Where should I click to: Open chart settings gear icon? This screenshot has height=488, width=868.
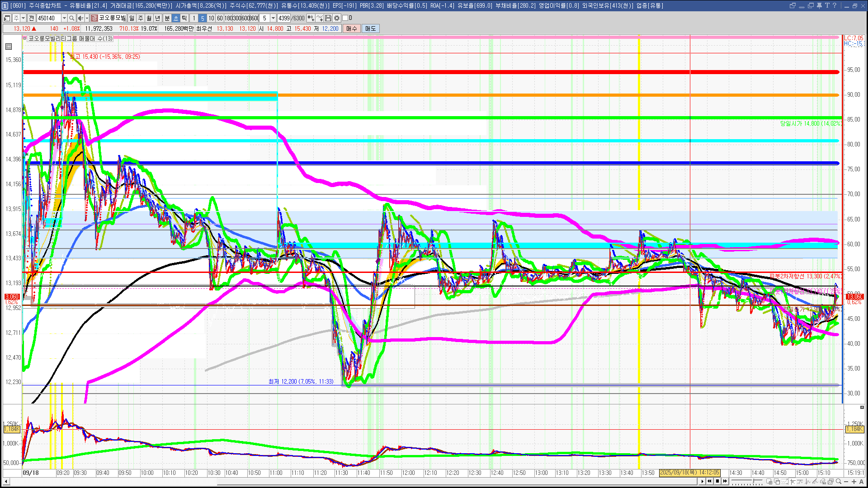coord(337,18)
